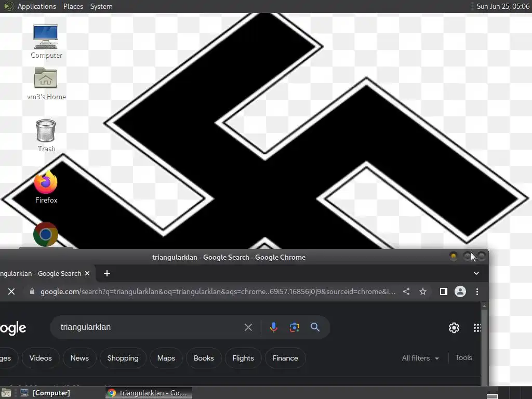
Task: Search by image with Google Lens
Action: (294, 327)
